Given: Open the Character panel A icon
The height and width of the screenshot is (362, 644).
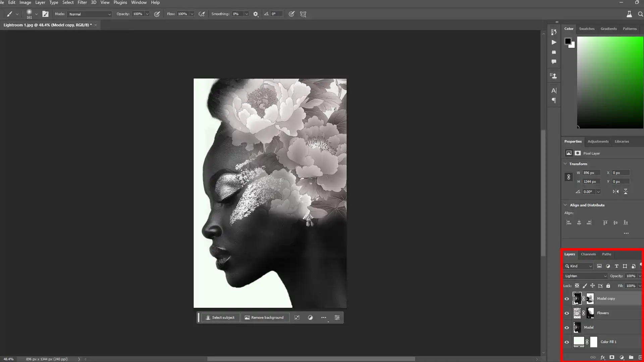Looking at the screenshot, I should pyautogui.click(x=554, y=90).
